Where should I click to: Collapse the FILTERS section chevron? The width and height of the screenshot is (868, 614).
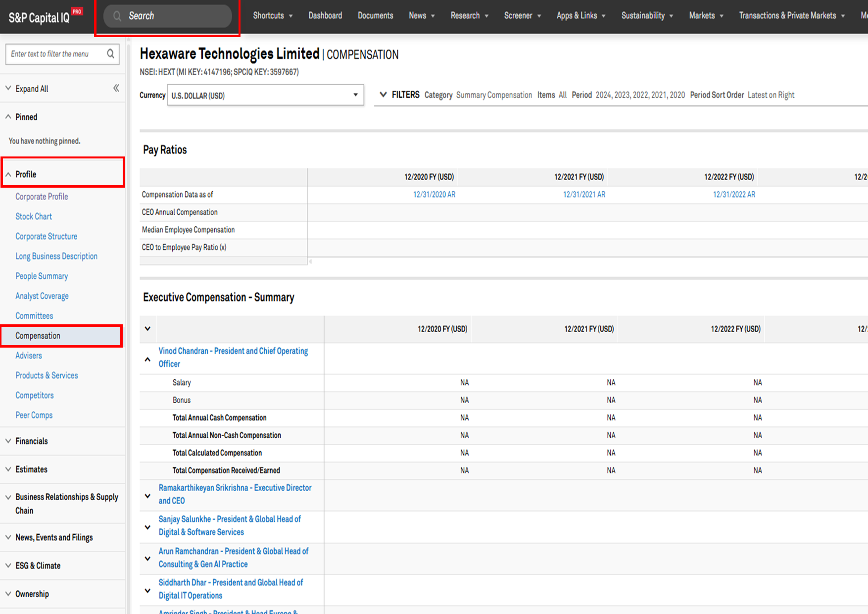point(383,95)
